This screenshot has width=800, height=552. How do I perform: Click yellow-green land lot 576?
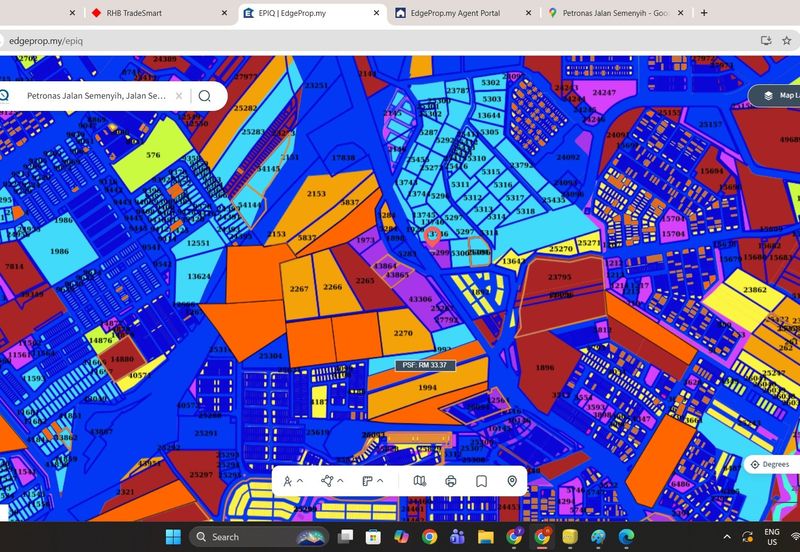click(x=153, y=155)
